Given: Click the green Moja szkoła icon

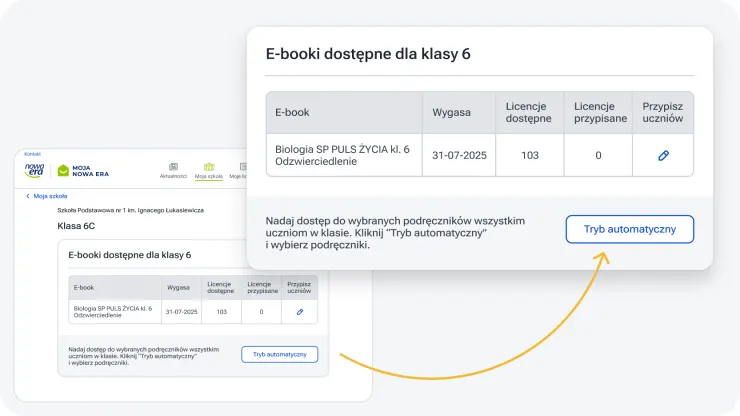Looking at the screenshot, I should click(x=209, y=167).
